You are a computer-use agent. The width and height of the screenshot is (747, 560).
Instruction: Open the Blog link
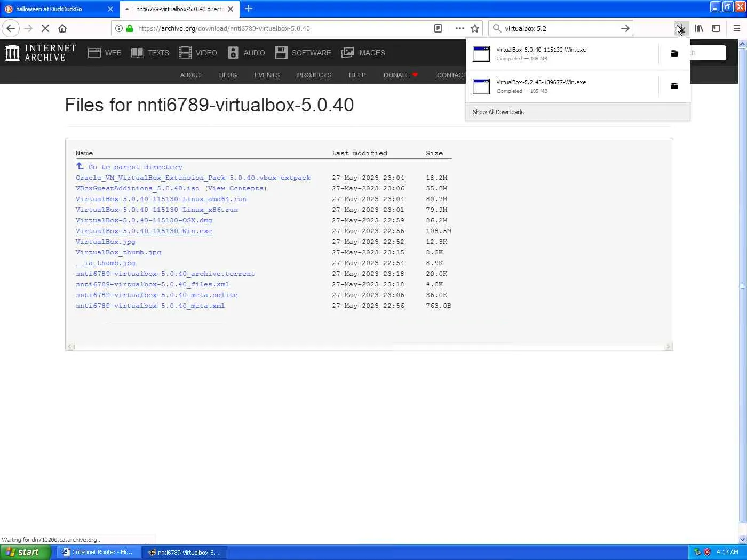228,75
